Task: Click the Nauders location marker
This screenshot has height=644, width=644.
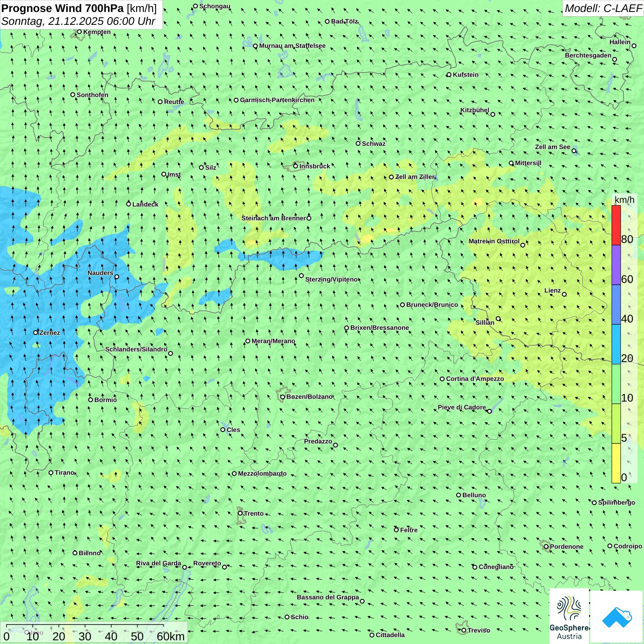Action: tap(117, 277)
